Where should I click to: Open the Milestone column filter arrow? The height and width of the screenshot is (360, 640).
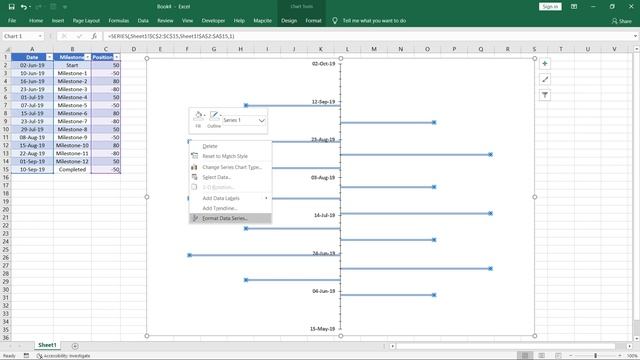click(87, 57)
